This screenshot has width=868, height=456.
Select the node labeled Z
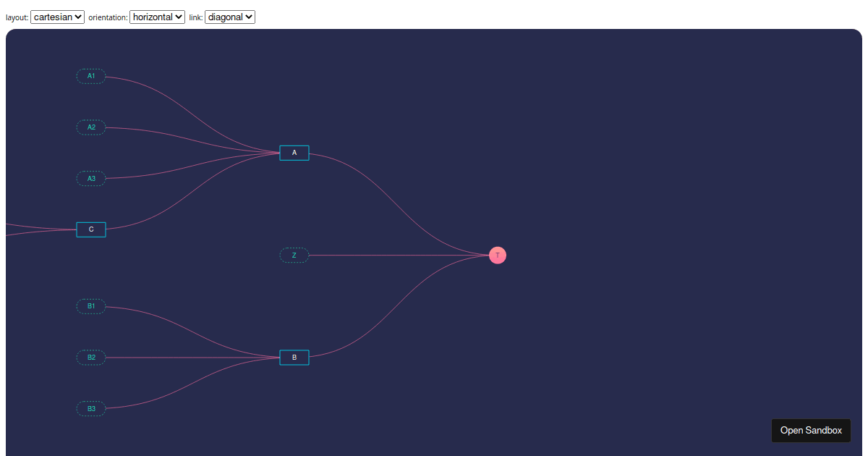(294, 255)
